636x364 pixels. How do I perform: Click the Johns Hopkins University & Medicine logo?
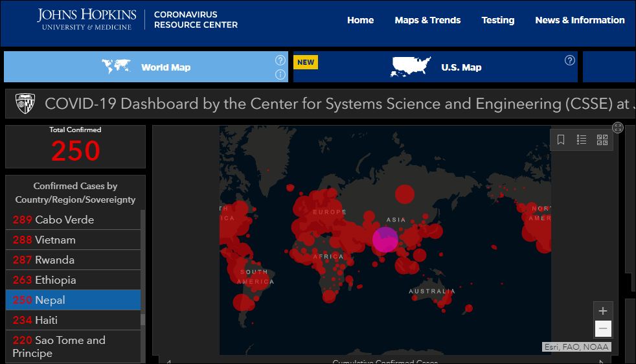(x=86, y=19)
